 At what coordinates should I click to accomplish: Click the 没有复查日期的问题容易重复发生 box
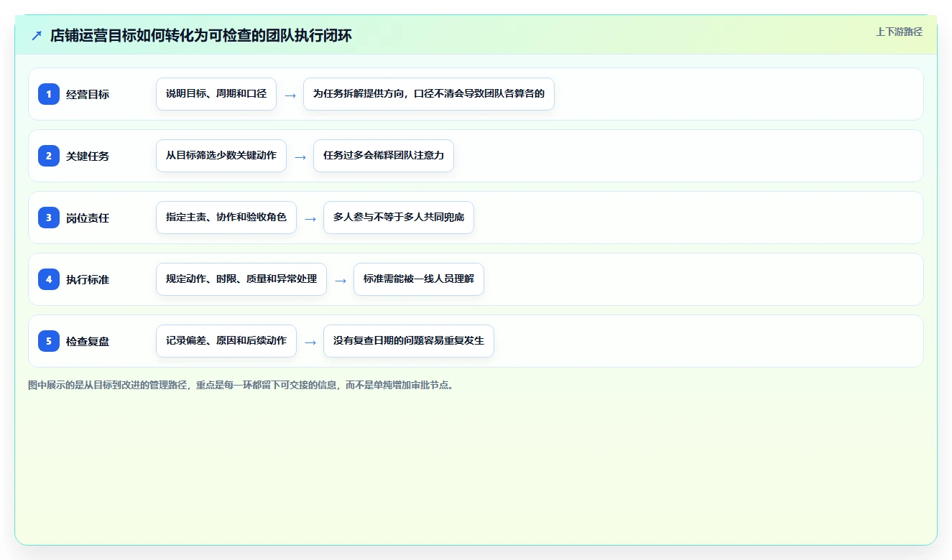[409, 341]
